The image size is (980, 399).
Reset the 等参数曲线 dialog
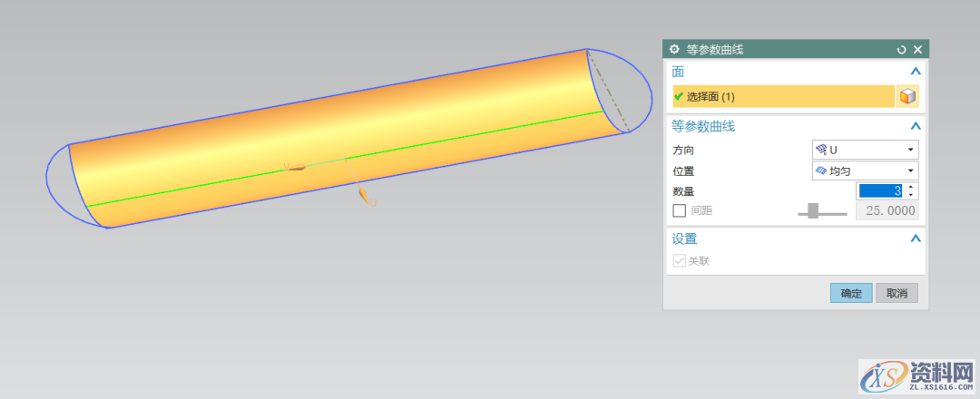901,49
